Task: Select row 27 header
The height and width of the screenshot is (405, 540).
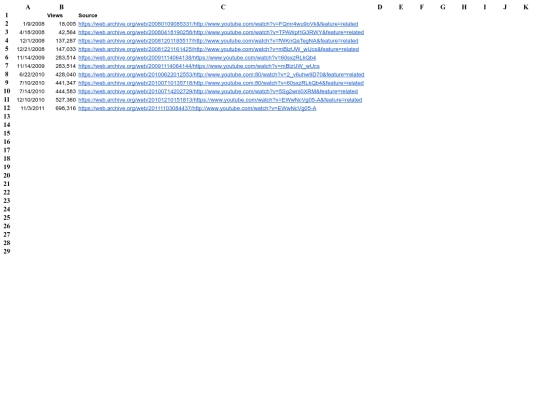Action: [7, 235]
